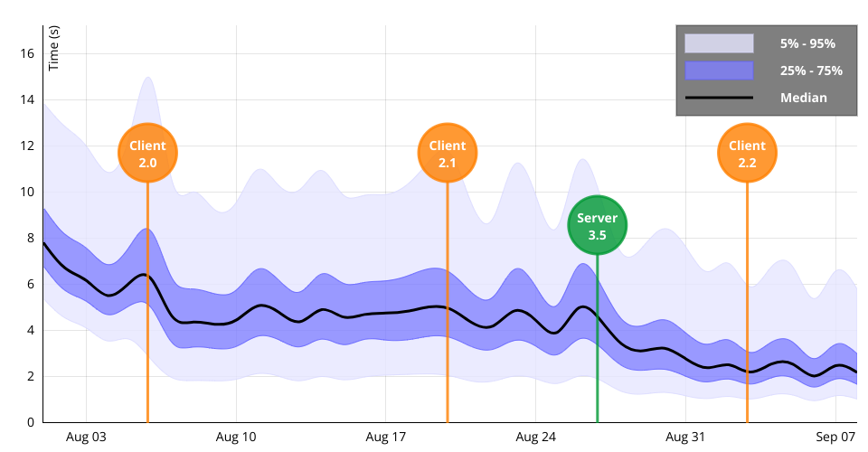Select the Aug 17 axis tick label

point(385,437)
